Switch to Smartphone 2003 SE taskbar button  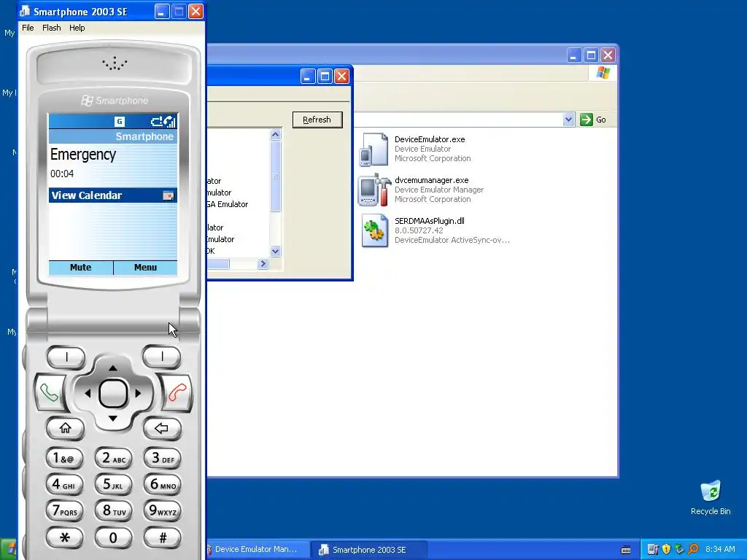(x=368, y=550)
